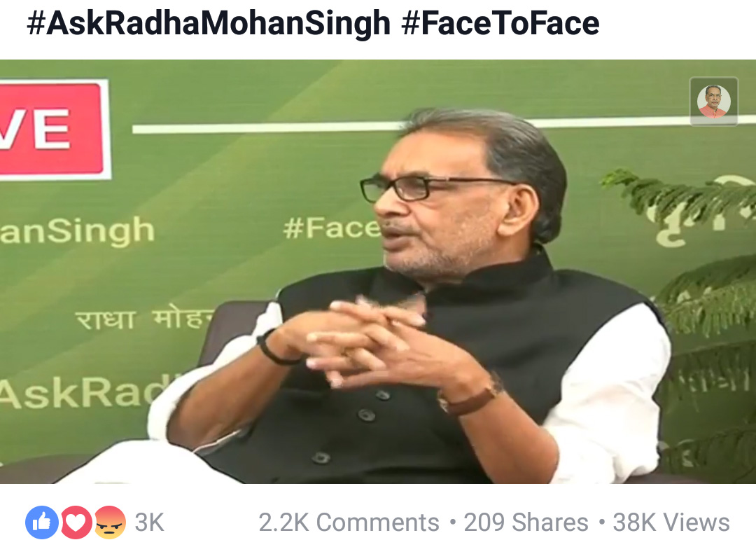Click the red LIVE badge on video

tap(55, 130)
